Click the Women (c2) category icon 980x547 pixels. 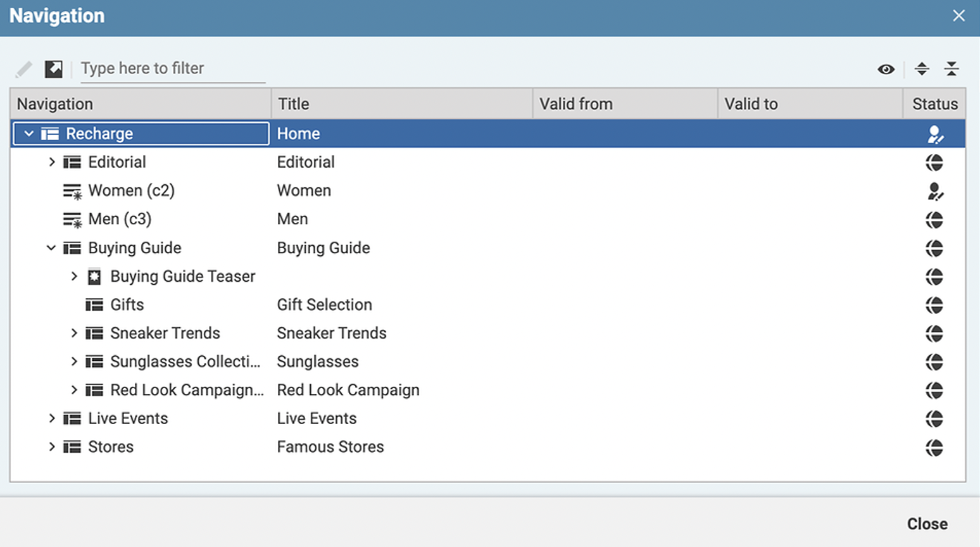pyautogui.click(x=72, y=191)
